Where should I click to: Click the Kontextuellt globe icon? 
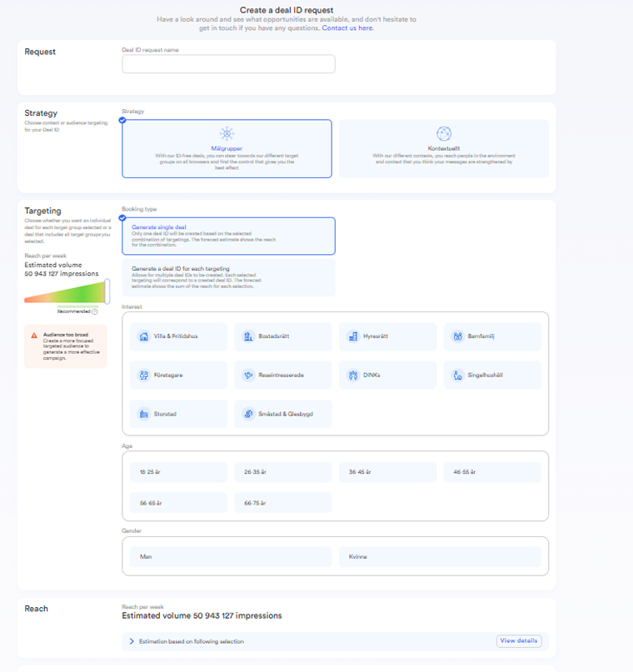(444, 134)
